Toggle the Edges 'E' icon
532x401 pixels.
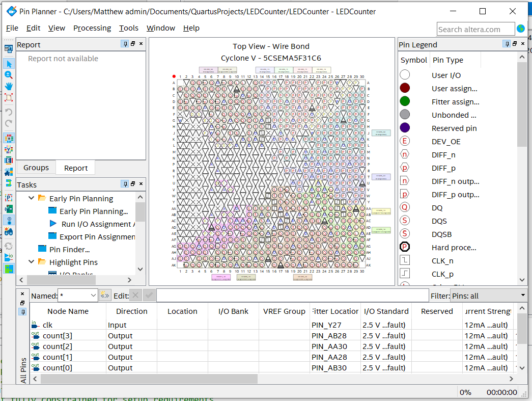click(x=9, y=161)
